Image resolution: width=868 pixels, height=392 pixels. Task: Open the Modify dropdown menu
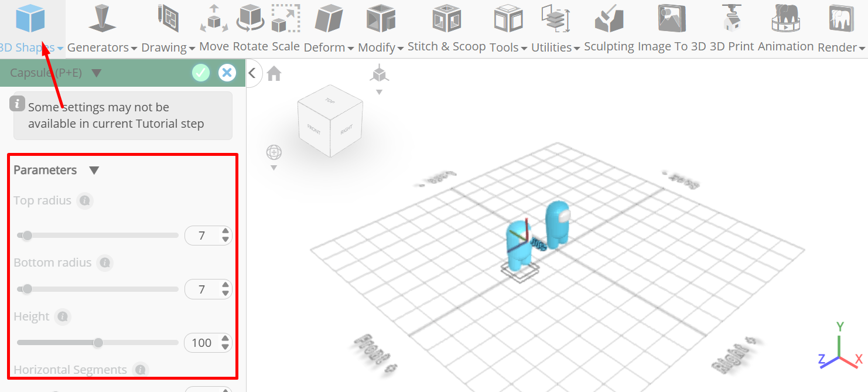pyautogui.click(x=400, y=48)
